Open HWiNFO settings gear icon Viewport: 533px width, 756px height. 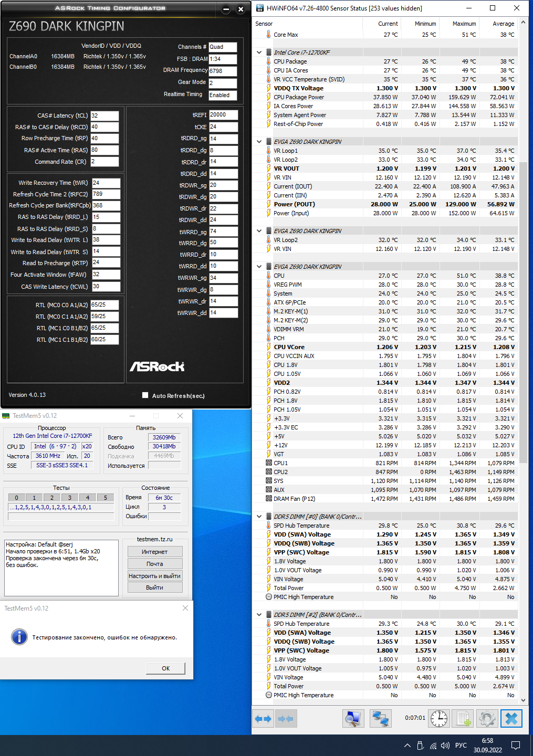coord(487,719)
